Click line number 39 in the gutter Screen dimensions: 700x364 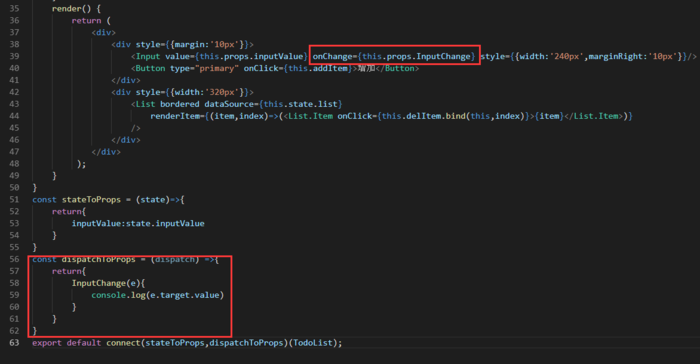pos(14,56)
